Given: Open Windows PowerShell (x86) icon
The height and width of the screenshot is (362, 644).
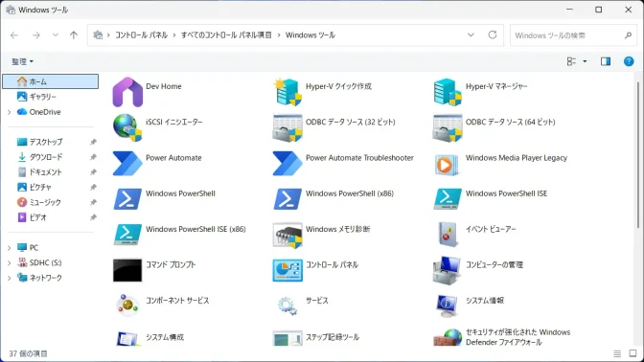Looking at the screenshot, I should pyautogui.click(x=287, y=199).
